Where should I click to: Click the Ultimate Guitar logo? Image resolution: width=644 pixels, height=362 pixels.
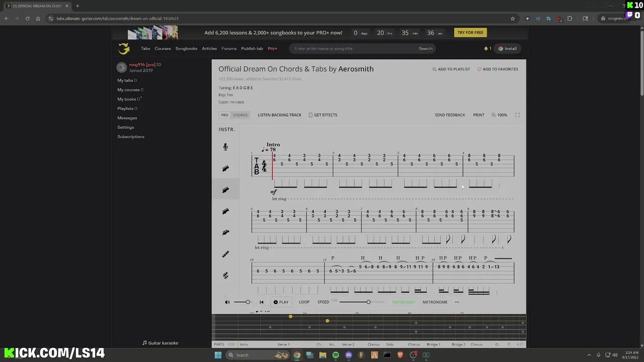click(x=124, y=49)
